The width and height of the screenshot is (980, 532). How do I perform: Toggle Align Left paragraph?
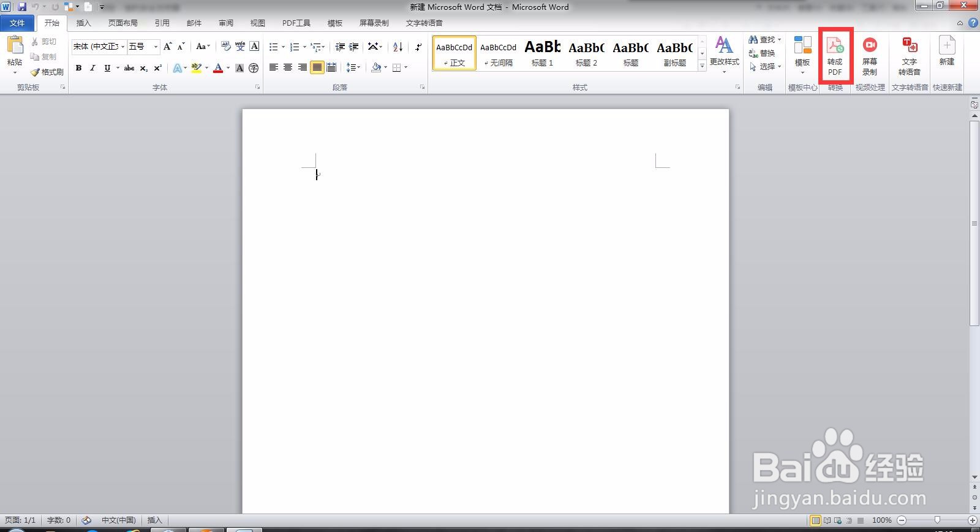point(273,67)
